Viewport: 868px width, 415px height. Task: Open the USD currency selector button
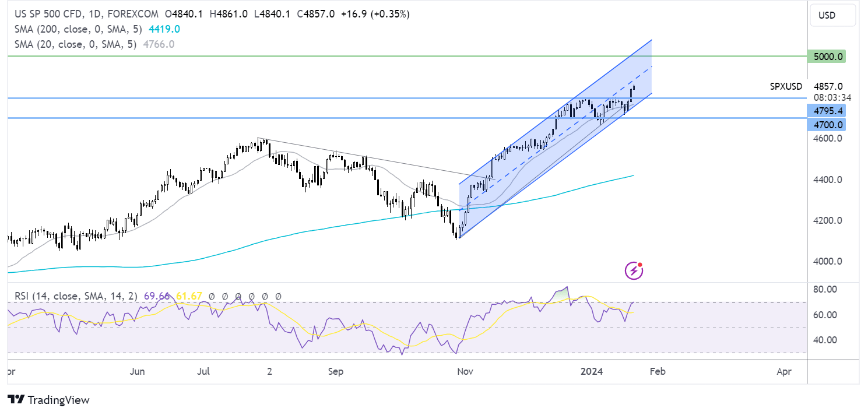click(833, 15)
